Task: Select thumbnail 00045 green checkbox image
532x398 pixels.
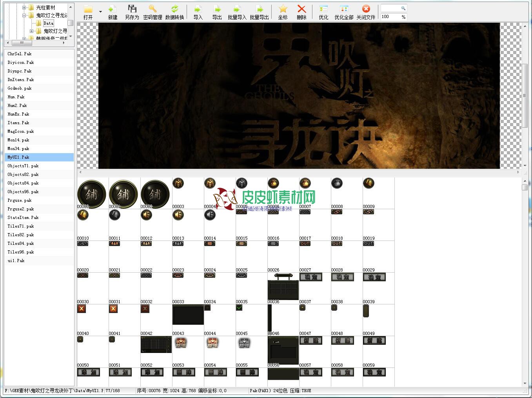Action: click(x=239, y=308)
